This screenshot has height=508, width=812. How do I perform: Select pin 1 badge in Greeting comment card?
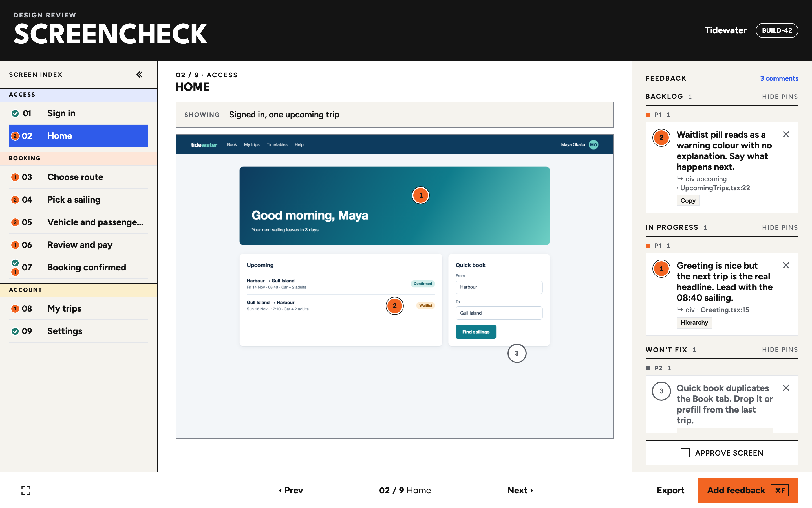(x=661, y=268)
